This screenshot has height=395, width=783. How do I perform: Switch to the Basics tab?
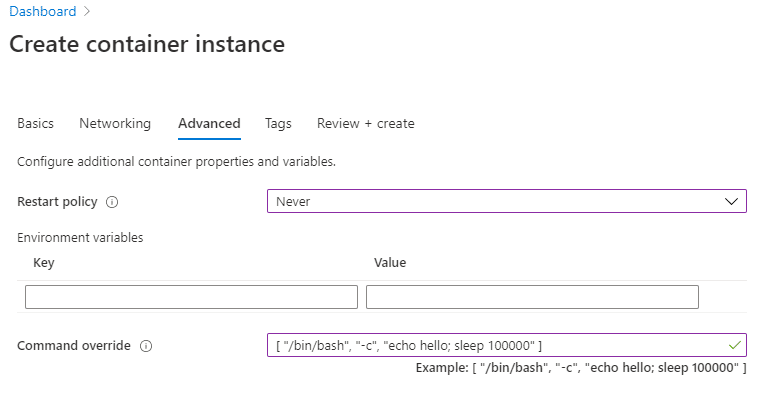(35, 123)
